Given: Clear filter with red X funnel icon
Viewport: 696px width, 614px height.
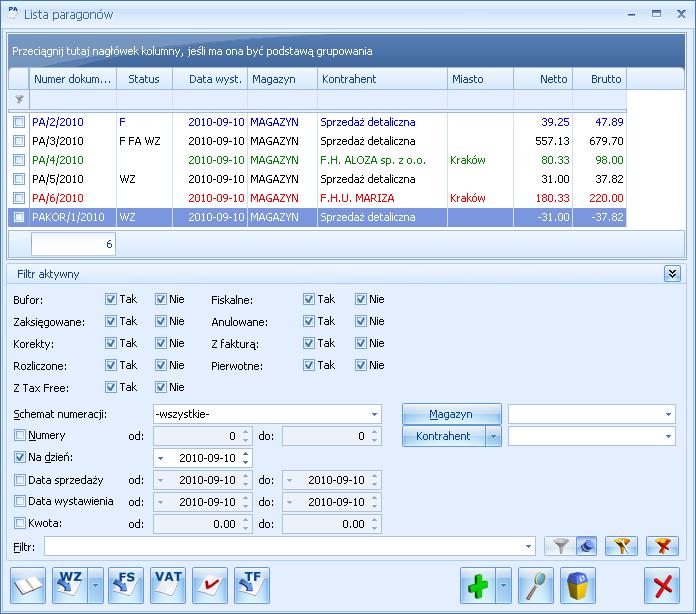Looking at the screenshot, I should pos(662,546).
